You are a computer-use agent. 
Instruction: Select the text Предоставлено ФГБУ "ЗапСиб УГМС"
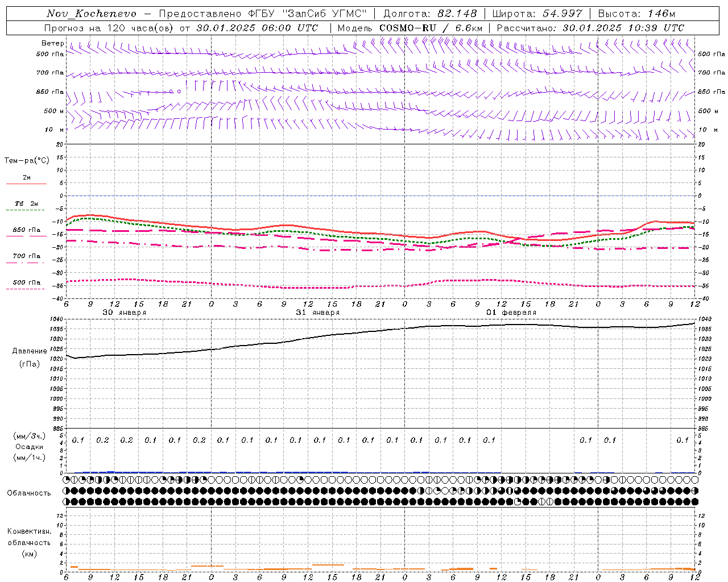click(263, 14)
